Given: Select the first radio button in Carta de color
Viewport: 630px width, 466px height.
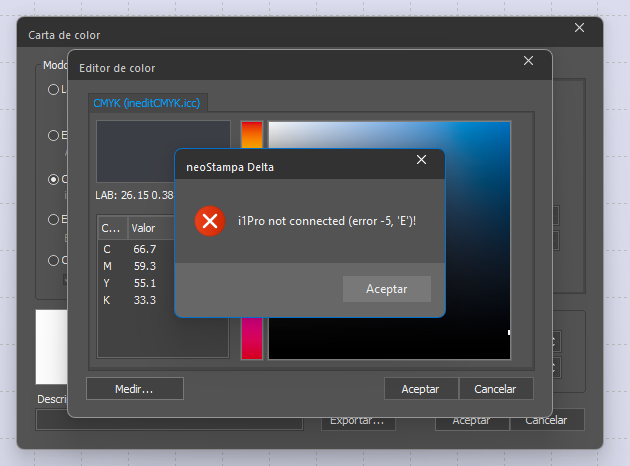Looking at the screenshot, I should 53,89.
